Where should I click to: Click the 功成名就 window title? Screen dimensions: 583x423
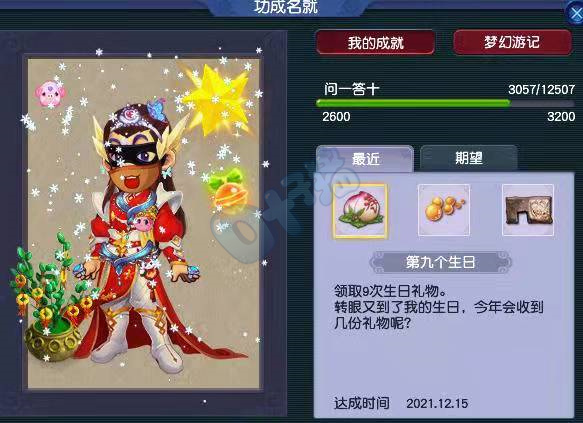click(286, 7)
